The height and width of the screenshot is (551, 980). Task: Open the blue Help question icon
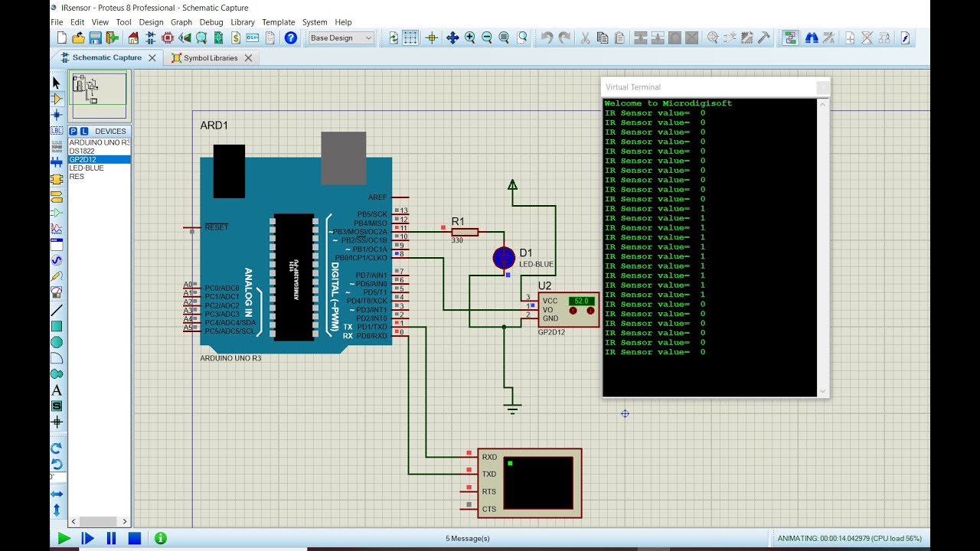point(291,37)
